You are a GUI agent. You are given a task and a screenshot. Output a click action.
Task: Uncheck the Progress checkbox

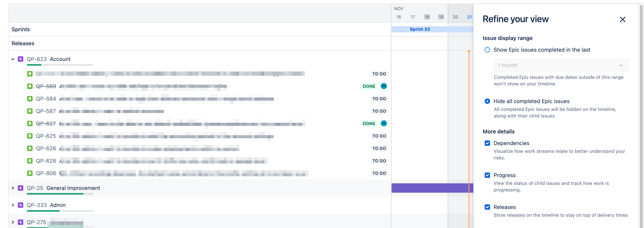(x=487, y=175)
